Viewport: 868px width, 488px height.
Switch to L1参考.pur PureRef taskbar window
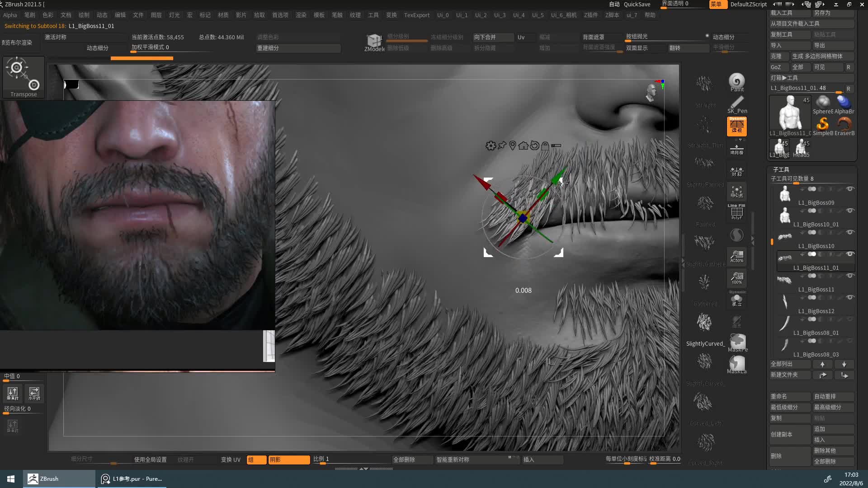131,479
